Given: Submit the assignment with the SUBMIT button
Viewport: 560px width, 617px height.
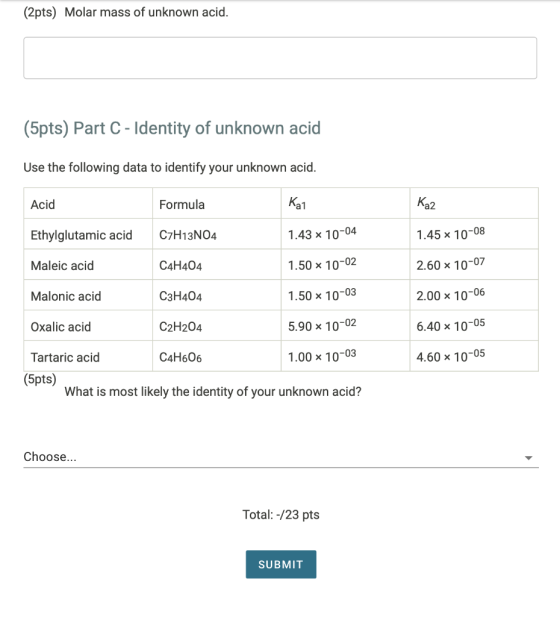Looking at the screenshot, I should [x=281, y=564].
